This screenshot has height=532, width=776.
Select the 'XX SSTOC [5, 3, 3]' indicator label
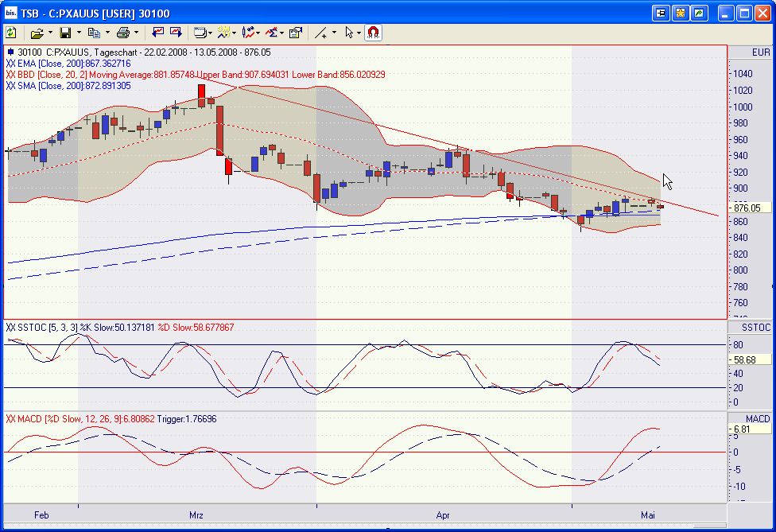pyautogui.click(x=41, y=327)
